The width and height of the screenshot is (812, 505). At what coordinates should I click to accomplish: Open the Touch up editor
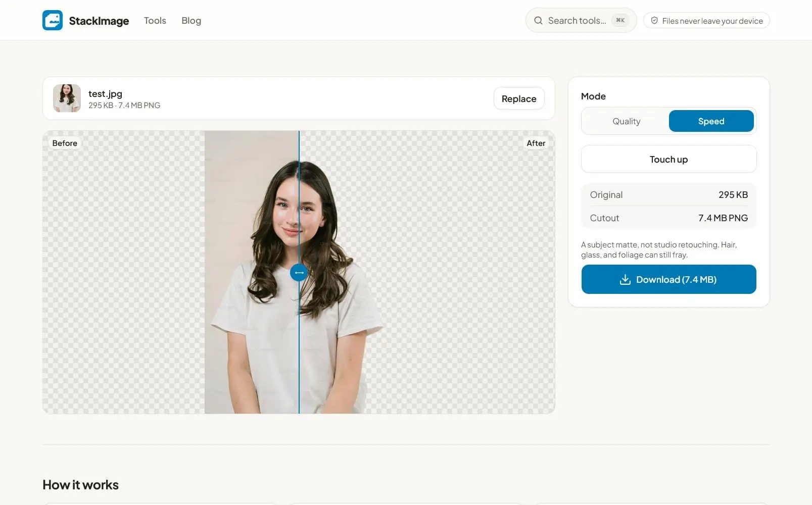coord(668,159)
